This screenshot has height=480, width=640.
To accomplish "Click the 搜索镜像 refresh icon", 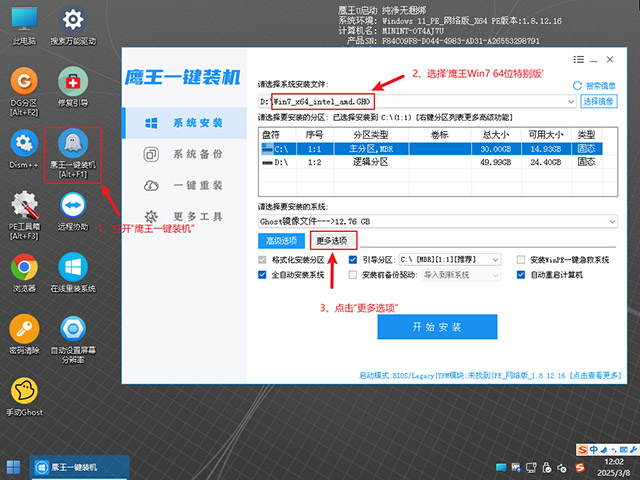I will tap(577, 86).
